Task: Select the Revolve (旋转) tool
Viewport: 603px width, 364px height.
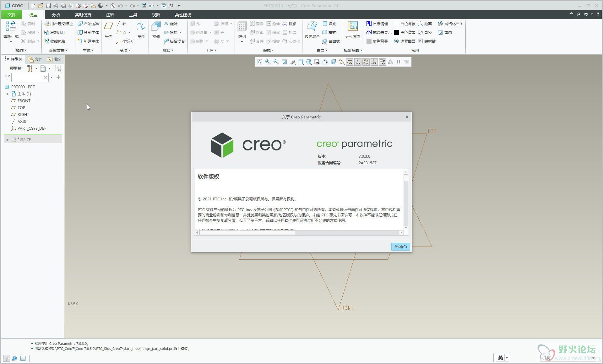Action: click(x=171, y=24)
